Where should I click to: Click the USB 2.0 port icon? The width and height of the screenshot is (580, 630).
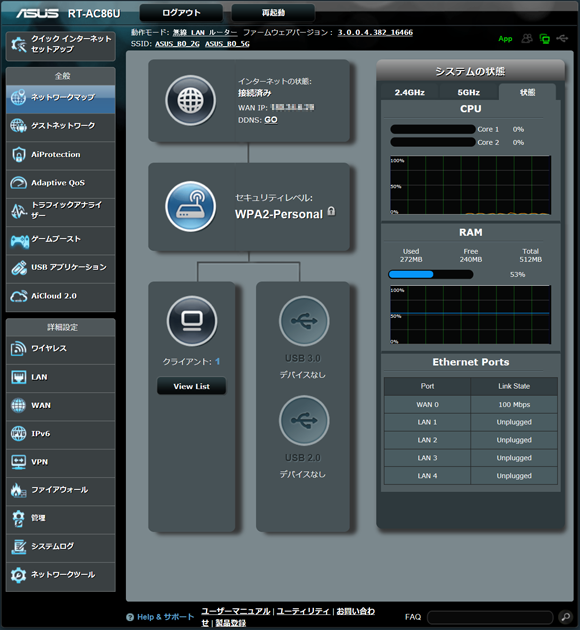[304, 420]
